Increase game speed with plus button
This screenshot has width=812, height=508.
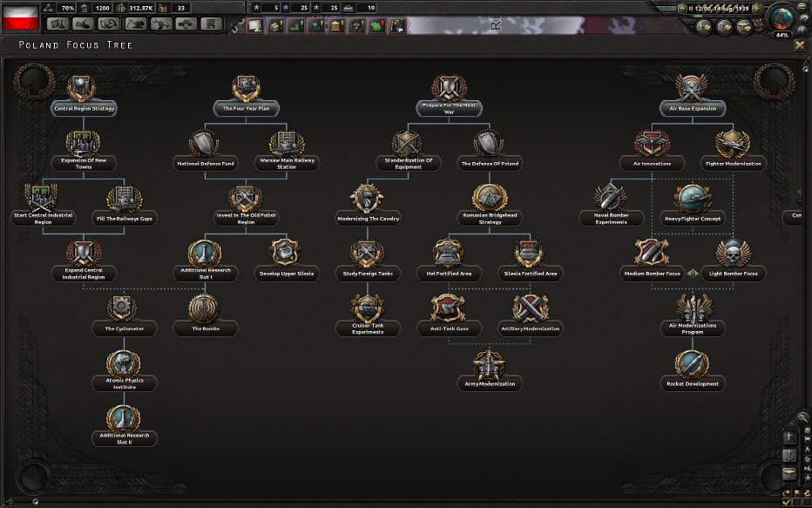pos(757,9)
